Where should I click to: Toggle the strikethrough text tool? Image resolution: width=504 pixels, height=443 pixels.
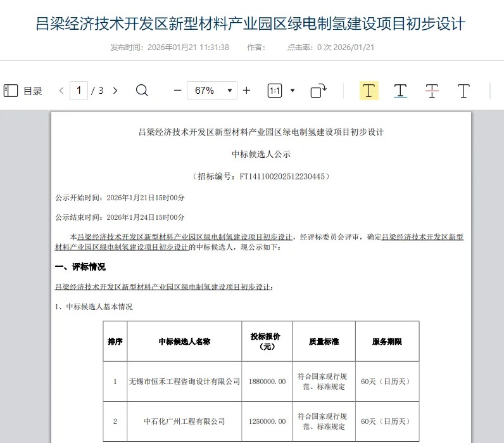(x=432, y=91)
